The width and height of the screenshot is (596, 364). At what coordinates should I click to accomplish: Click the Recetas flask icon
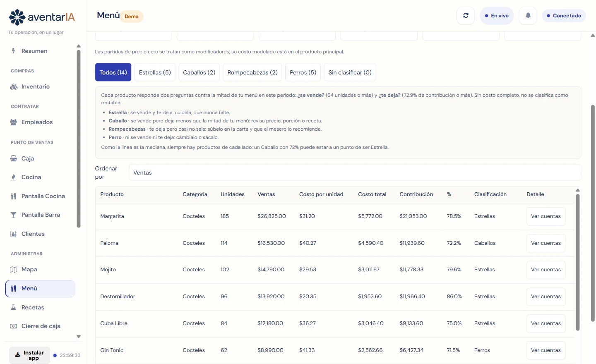(x=14, y=307)
